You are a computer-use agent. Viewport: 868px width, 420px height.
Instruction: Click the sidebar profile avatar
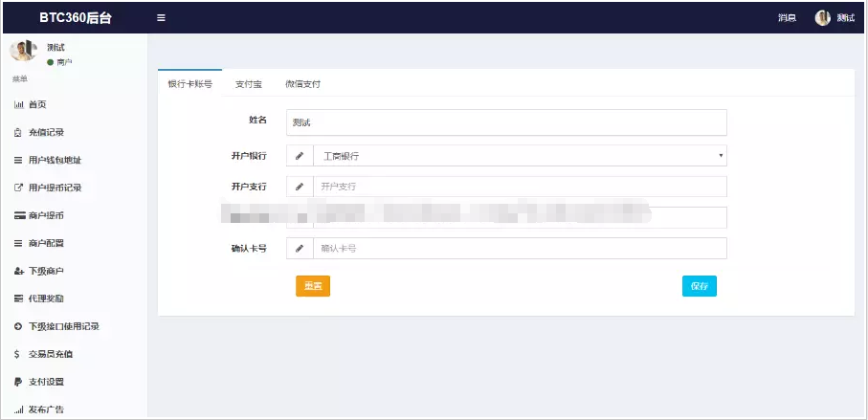coord(23,51)
